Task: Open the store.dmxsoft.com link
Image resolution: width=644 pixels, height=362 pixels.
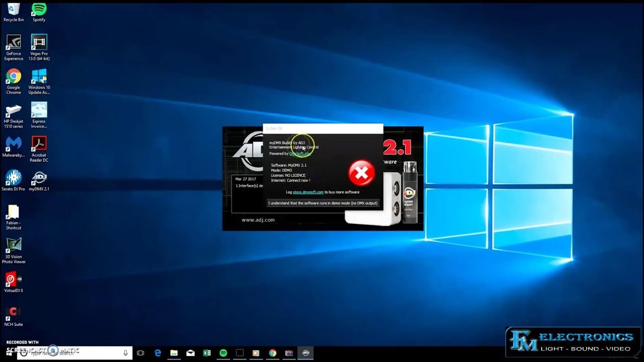Action: [x=308, y=192]
